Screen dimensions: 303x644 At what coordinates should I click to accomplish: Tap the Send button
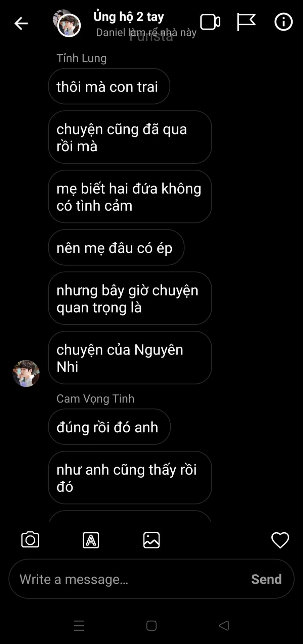tap(266, 579)
